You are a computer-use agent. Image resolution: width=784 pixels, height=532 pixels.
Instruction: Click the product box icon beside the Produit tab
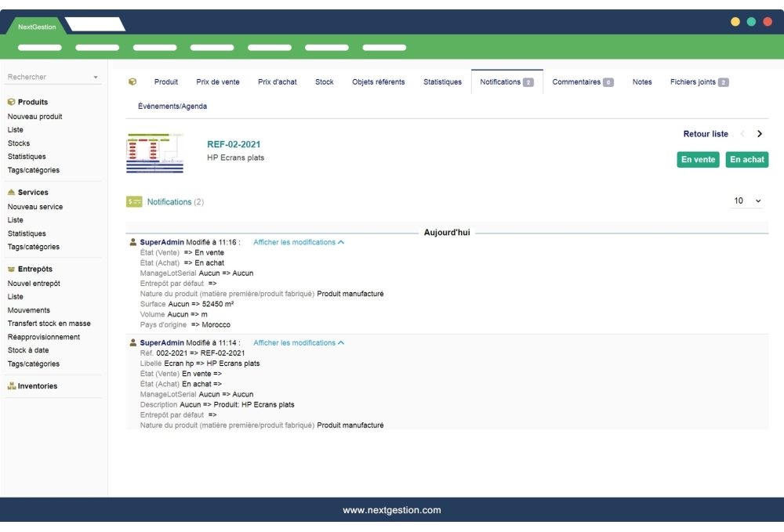coord(133,80)
